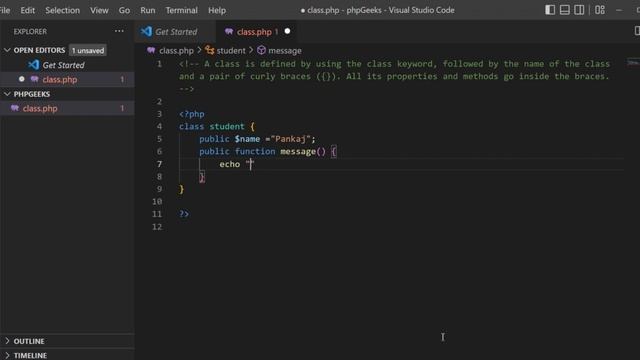Click student breadcrumb segment

[231, 51]
